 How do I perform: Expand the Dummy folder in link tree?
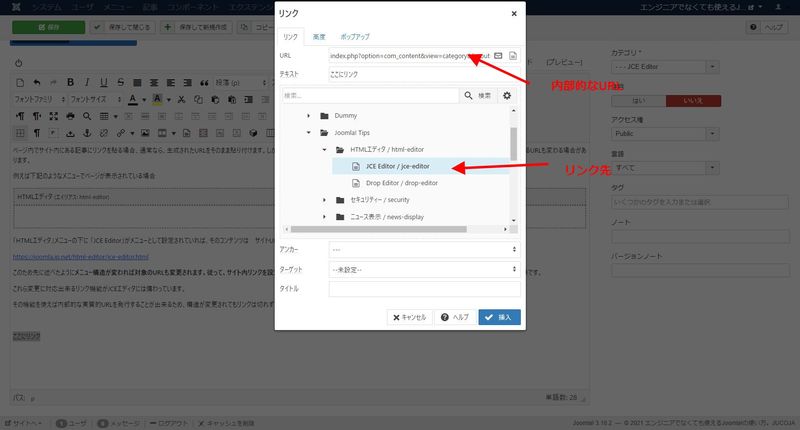click(309, 116)
